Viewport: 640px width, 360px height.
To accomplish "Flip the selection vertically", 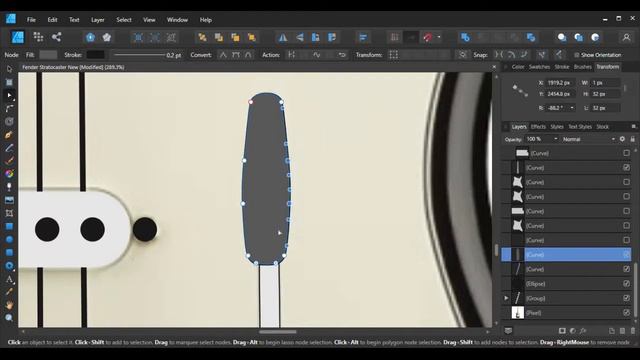I will [300, 38].
